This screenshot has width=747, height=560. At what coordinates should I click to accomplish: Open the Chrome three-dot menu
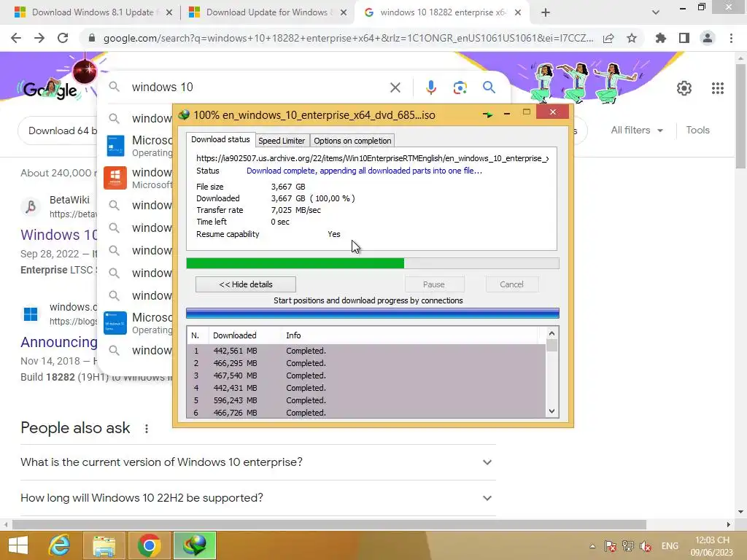point(731,38)
